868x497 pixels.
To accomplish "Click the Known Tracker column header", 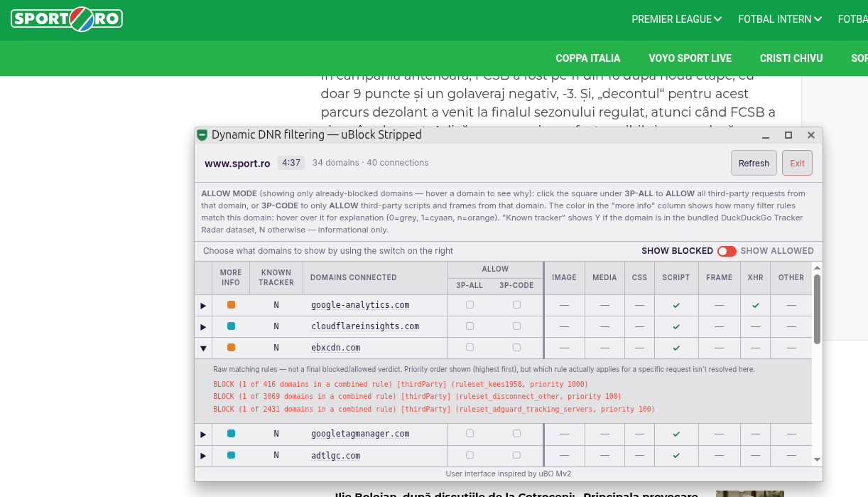I will point(276,278).
